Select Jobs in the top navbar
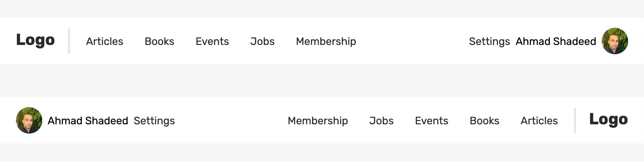644x162 pixels. 262,41
